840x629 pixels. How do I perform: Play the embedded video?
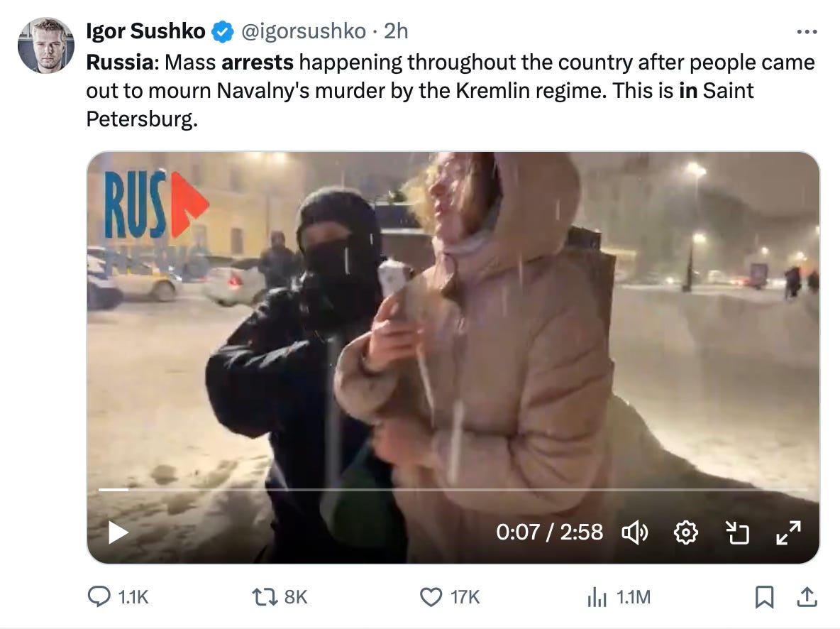click(x=118, y=532)
